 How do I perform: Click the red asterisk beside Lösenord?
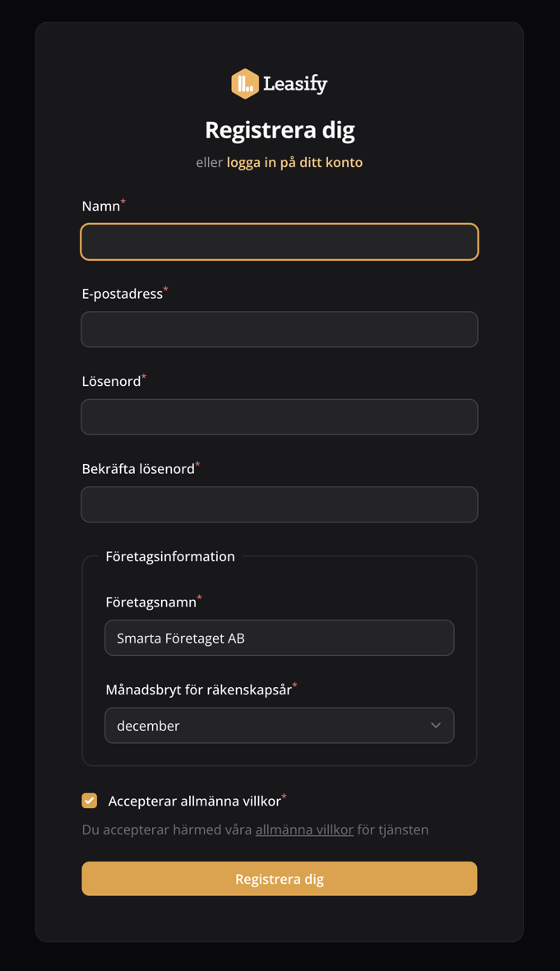(144, 375)
